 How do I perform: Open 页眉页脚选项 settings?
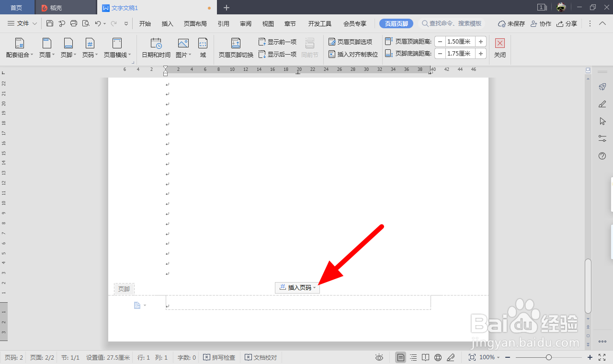pos(353,42)
